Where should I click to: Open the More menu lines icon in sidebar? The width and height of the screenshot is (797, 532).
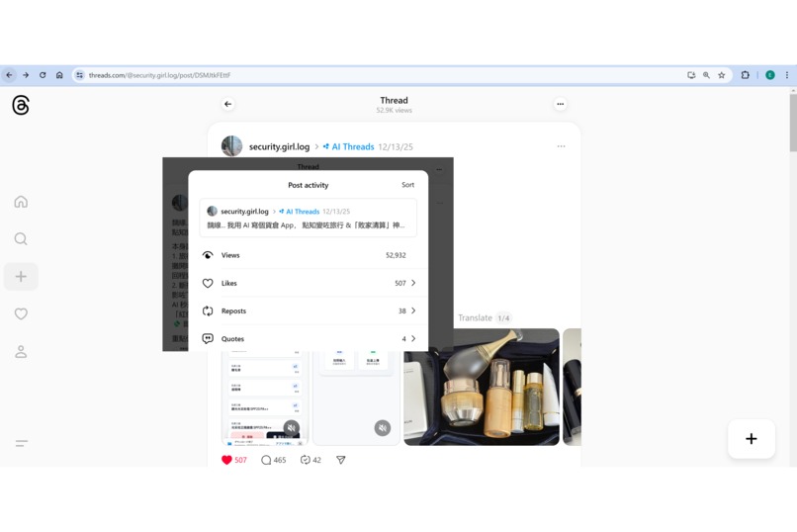(x=22, y=443)
